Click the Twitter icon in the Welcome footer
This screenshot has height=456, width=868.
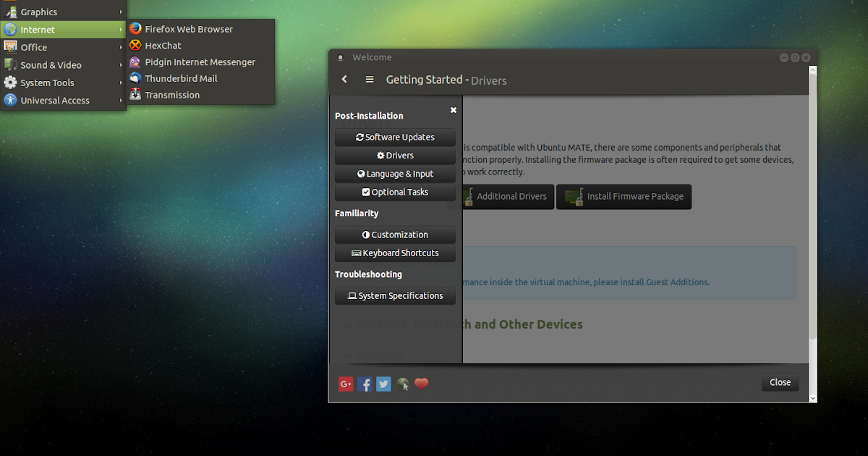pyautogui.click(x=383, y=384)
